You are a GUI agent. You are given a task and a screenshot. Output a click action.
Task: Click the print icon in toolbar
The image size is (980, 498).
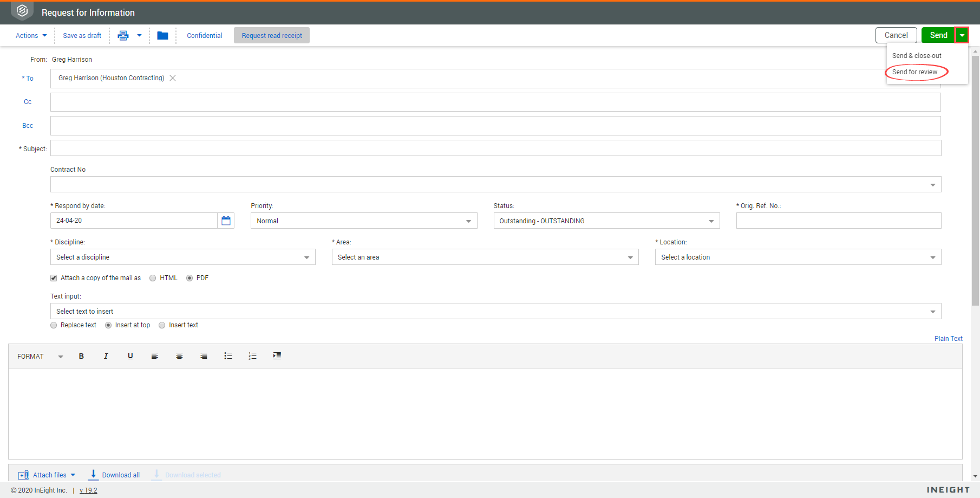(123, 36)
